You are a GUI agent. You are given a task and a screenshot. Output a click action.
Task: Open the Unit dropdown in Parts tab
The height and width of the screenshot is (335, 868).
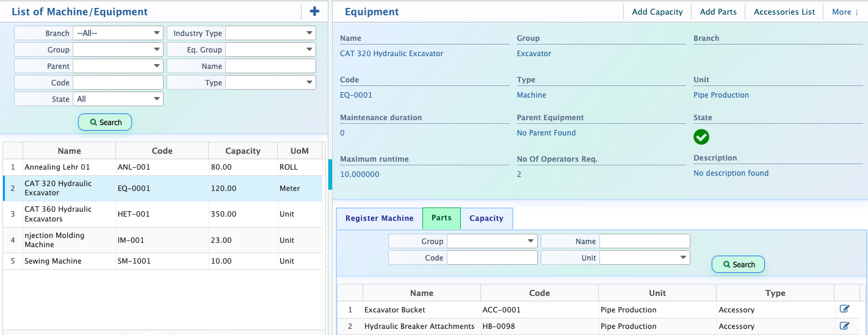tap(645, 258)
